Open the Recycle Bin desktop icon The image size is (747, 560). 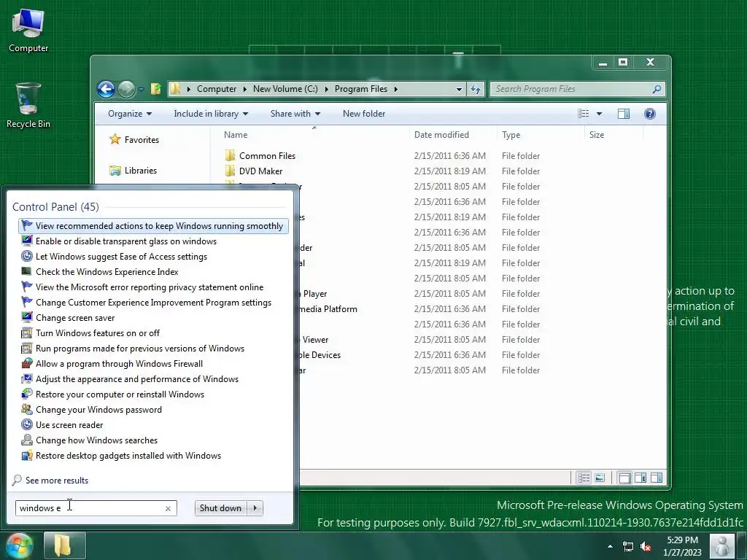coord(28,105)
